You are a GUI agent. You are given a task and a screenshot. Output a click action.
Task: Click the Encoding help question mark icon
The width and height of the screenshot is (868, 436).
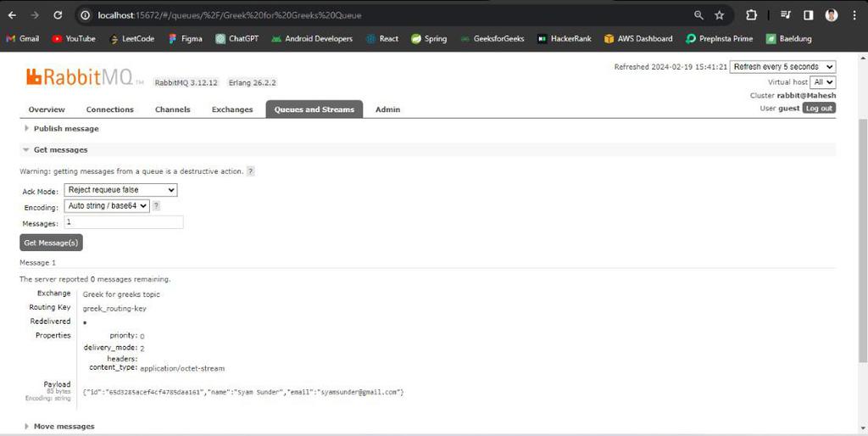point(156,205)
